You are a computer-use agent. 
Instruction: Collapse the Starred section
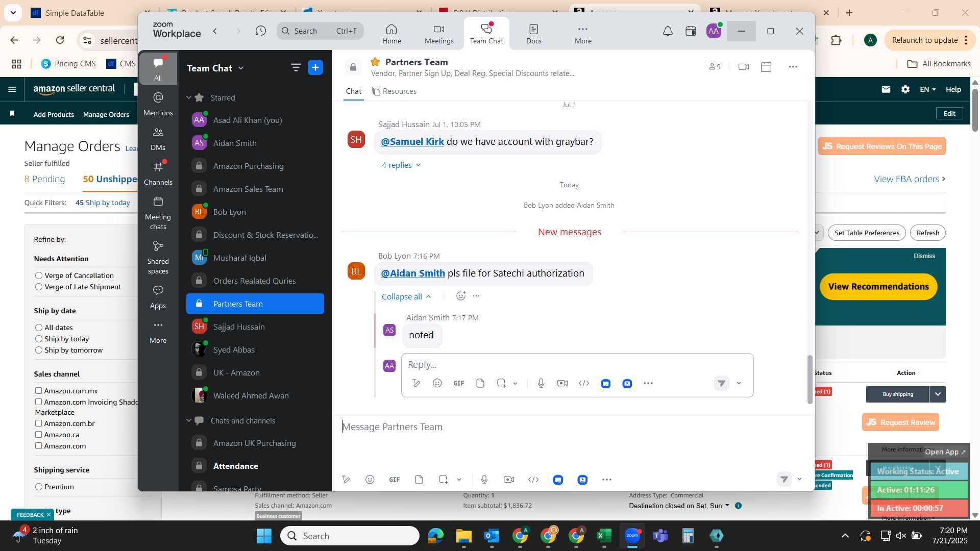click(189, 97)
